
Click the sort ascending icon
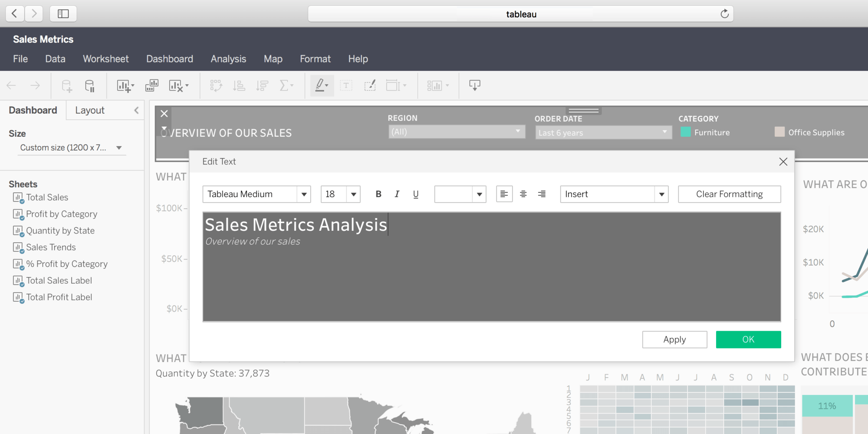click(239, 85)
